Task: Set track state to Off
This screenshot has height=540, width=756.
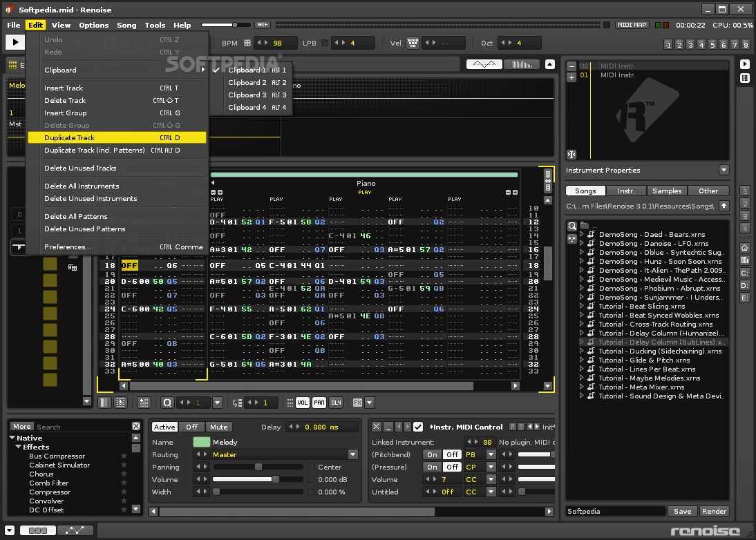Action: click(x=191, y=427)
